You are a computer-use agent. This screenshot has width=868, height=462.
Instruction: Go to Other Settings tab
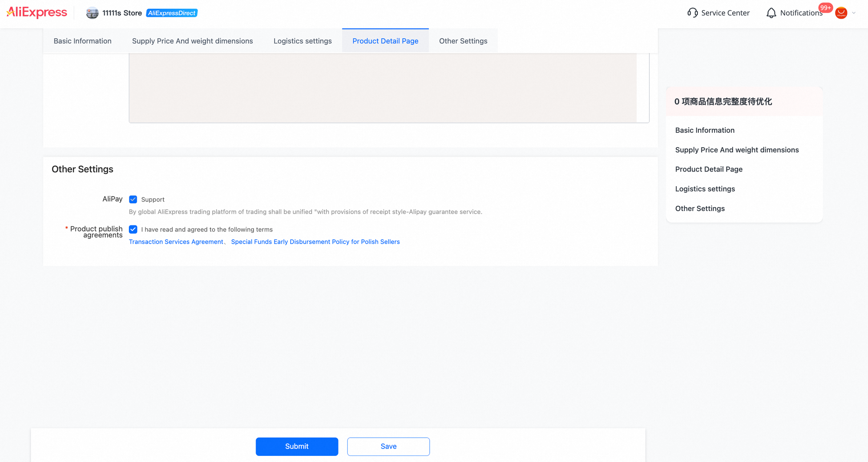tap(463, 41)
